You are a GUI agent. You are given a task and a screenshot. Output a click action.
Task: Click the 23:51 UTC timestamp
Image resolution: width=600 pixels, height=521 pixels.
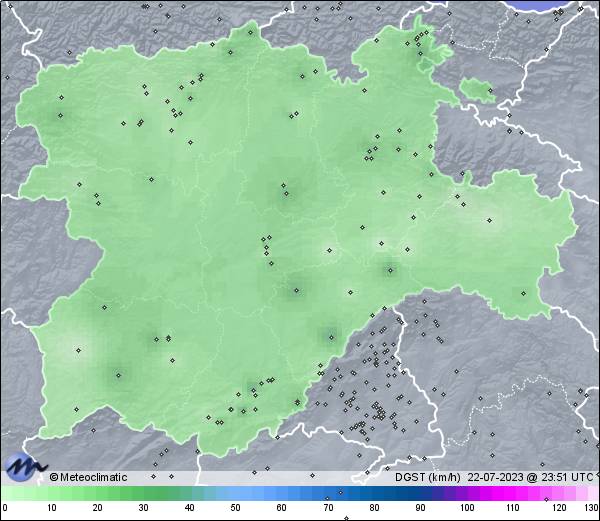click(566, 477)
